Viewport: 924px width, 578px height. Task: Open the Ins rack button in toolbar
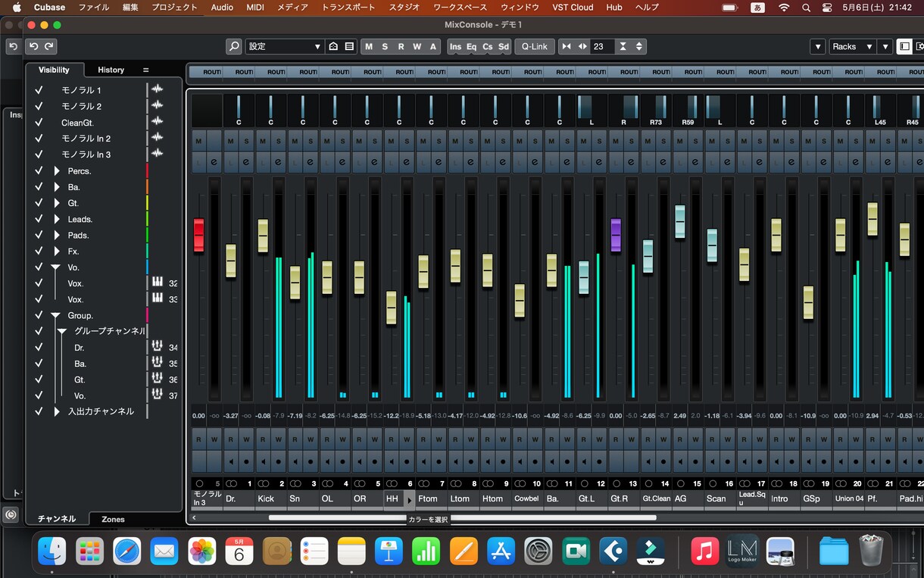455,46
